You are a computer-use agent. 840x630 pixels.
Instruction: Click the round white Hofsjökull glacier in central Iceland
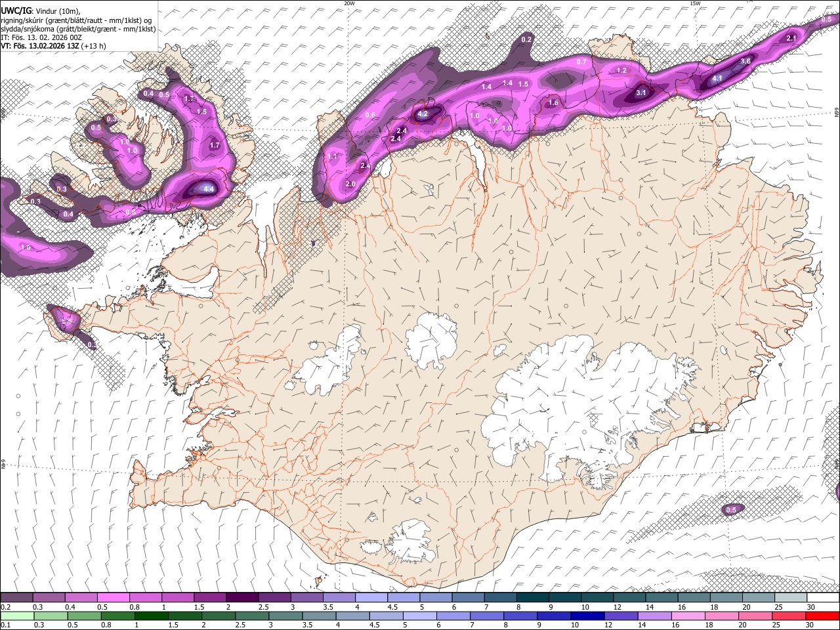(x=431, y=339)
